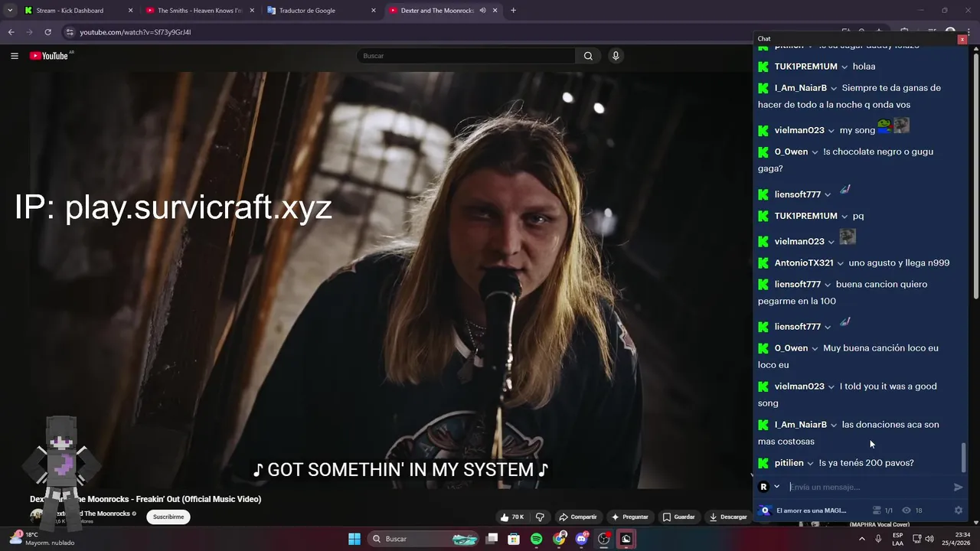This screenshot has height=551, width=980.
Task: Open the weather widget showing 18°C
Action: coord(42,538)
